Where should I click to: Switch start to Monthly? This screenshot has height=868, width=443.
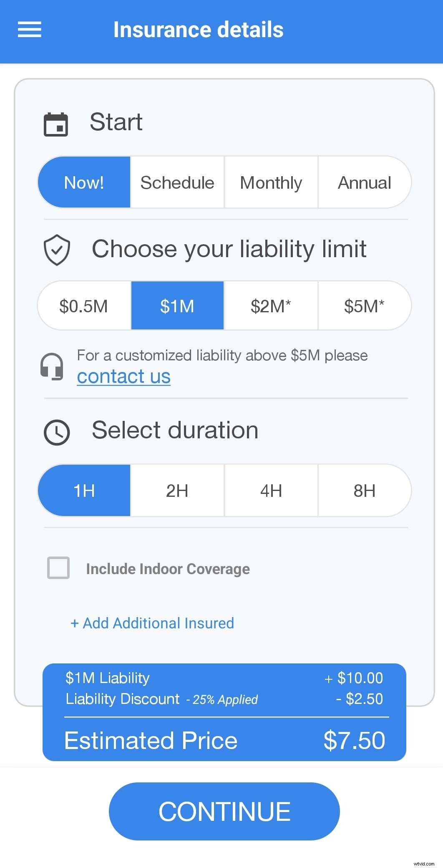click(x=271, y=182)
